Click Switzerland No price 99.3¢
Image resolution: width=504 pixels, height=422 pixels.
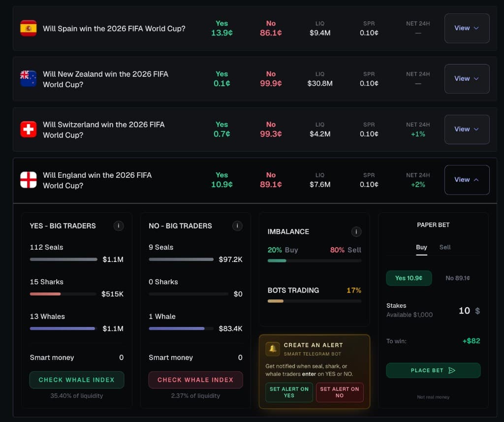[x=271, y=134]
